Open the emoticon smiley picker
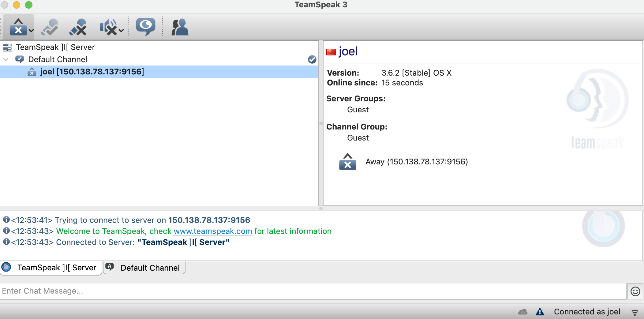644x319 pixels. (635, 291)
